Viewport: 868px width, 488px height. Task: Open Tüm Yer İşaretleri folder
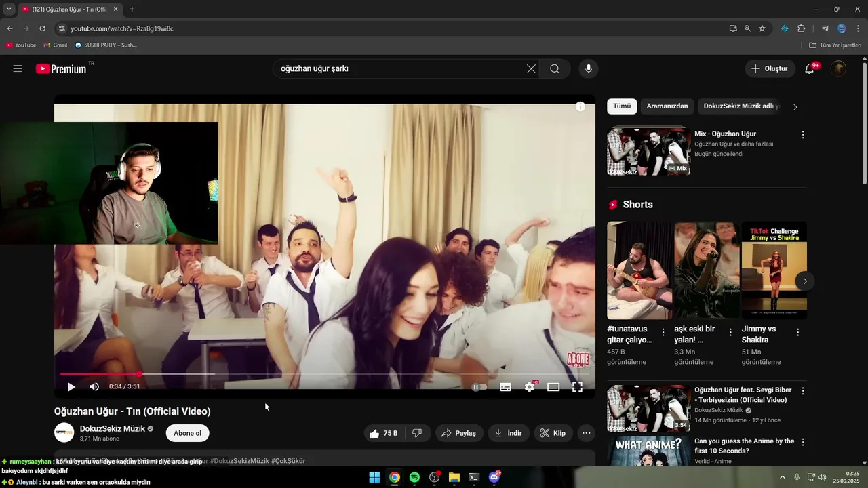tap(835, 45)
